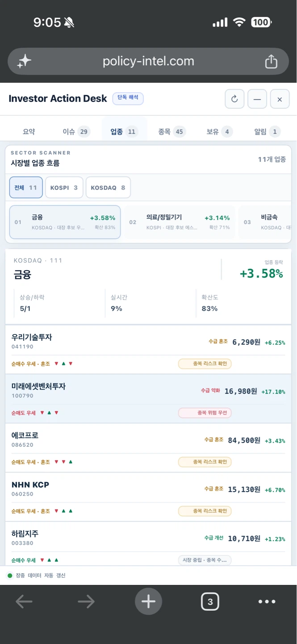
Task: Filter sectors by KOSPI 3
Action: click(64, 187)
